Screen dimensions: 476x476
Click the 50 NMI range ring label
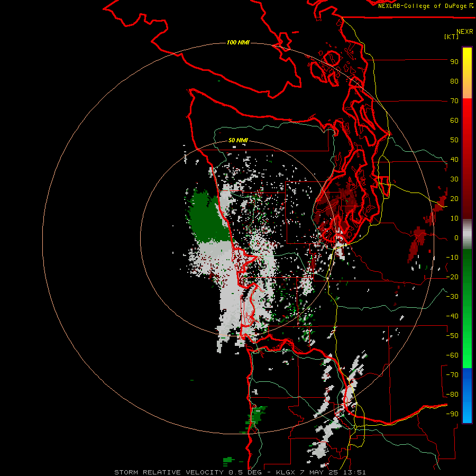point(238,140)
